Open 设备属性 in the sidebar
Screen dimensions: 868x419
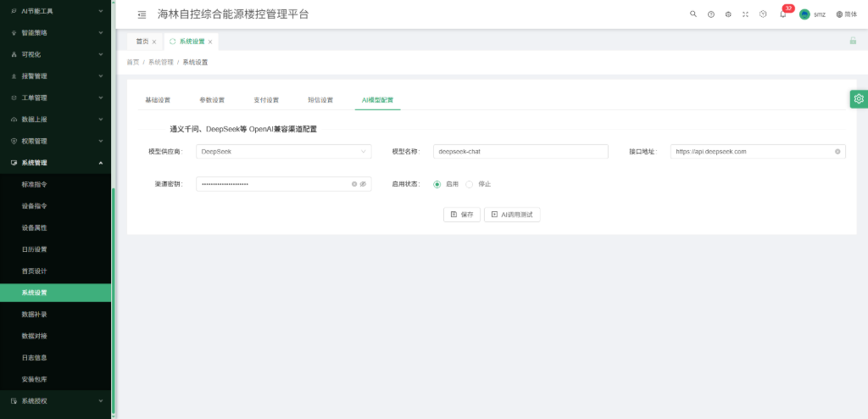[x=34, y=228]
